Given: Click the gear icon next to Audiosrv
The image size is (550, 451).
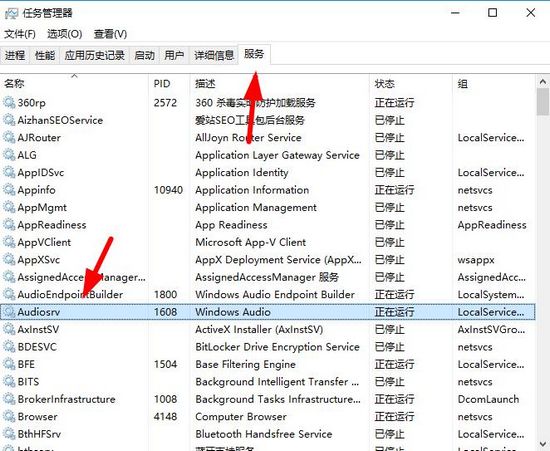Looking at the screenshot, I should (9, 312).
